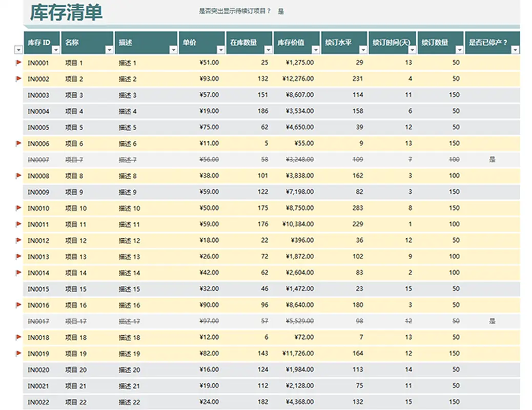Open the filter dropdown for 库存 ID column
The image size is (532, 410).
point(56,50)
